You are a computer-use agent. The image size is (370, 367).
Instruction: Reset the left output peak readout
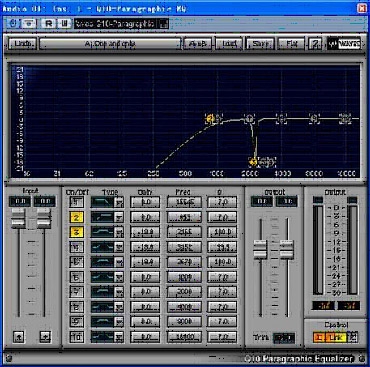point(323,305)
